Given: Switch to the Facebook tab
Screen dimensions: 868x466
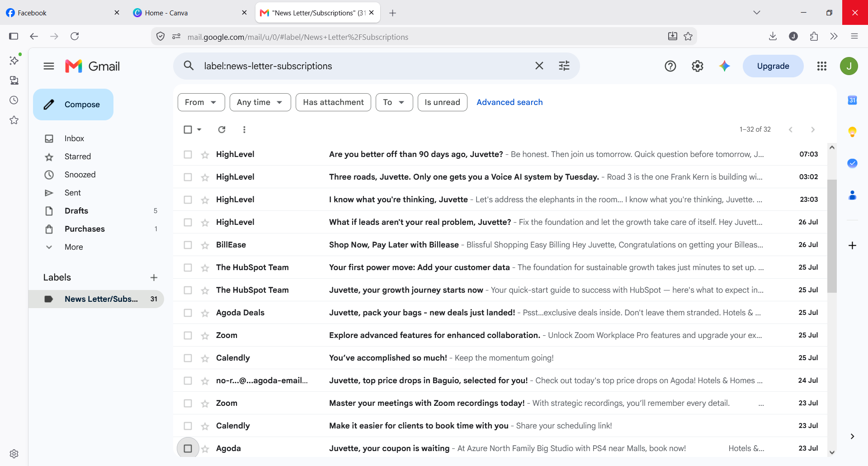Looking at the screenshot, I should [62, 13].
